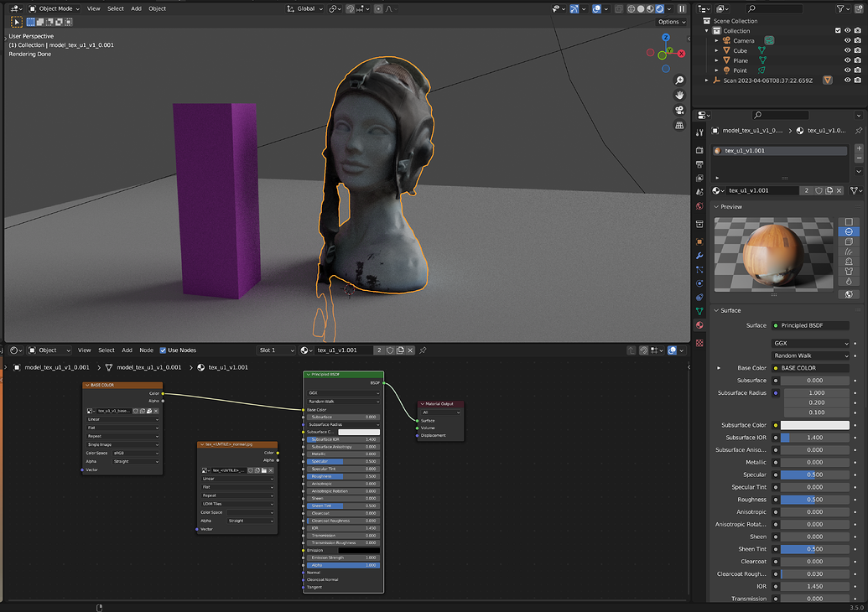The height and width of the screenshot is (612, 868).
Task: Select the Cube item in outliner
Action: (741, 50)
